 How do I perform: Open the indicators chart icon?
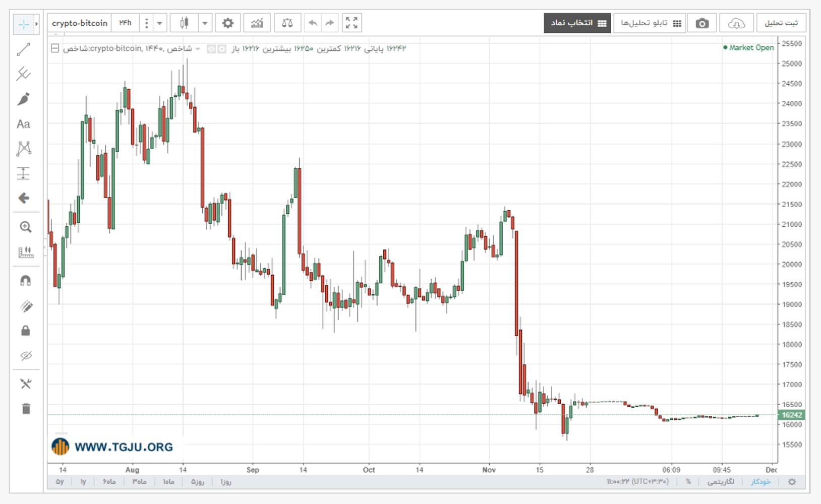pyautogui.click(x=257, y=23)
